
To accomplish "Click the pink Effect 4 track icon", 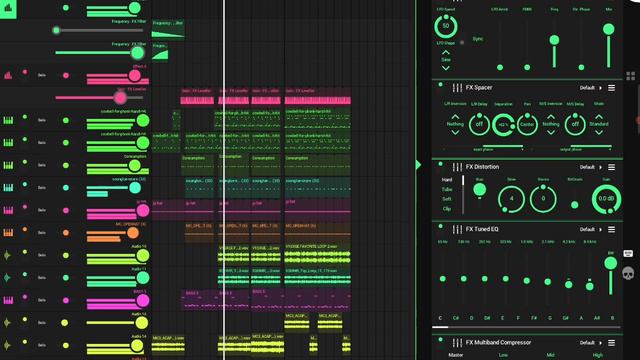I will click(x=8, y=76).
